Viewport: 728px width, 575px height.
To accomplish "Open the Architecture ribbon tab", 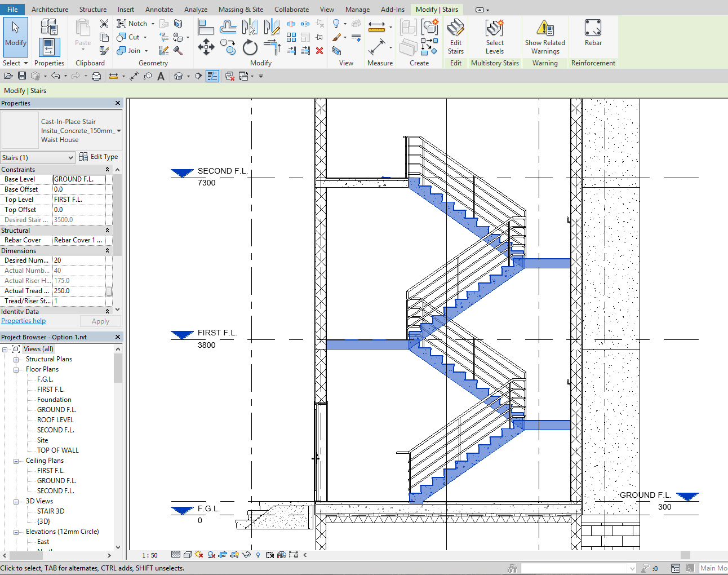I will pos(50,10).
